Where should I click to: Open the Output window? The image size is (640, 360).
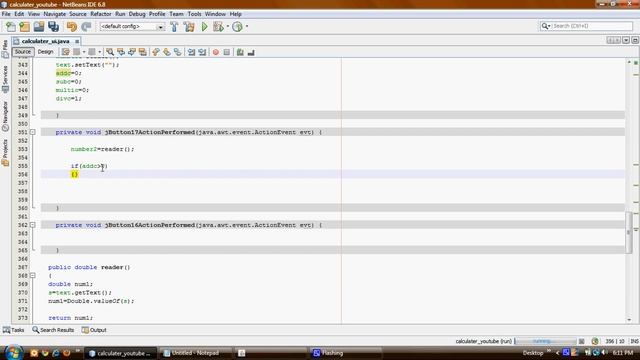point(94,330)
